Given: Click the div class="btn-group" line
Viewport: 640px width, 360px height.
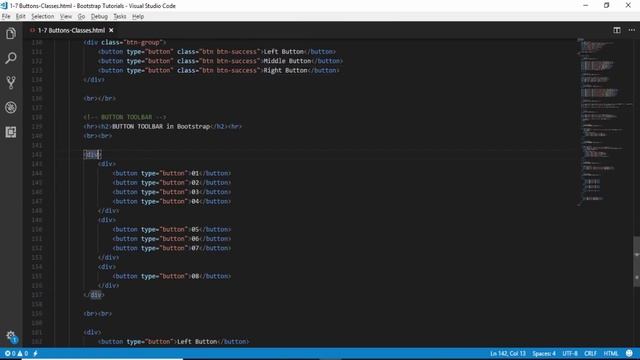Looking at the screenshot, I should [x=124, y=42].
